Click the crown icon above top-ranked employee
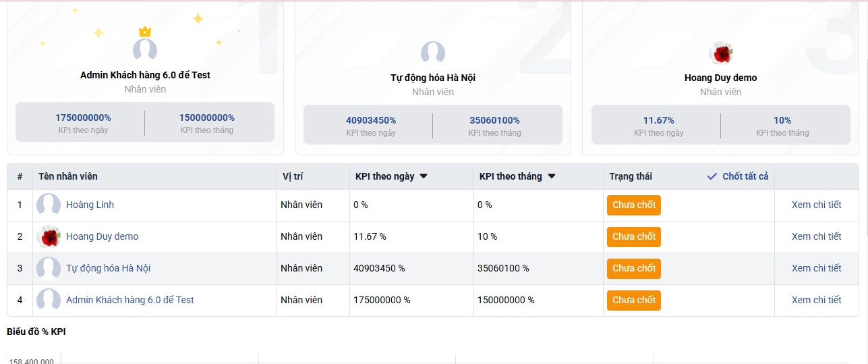 click(144, 32)
